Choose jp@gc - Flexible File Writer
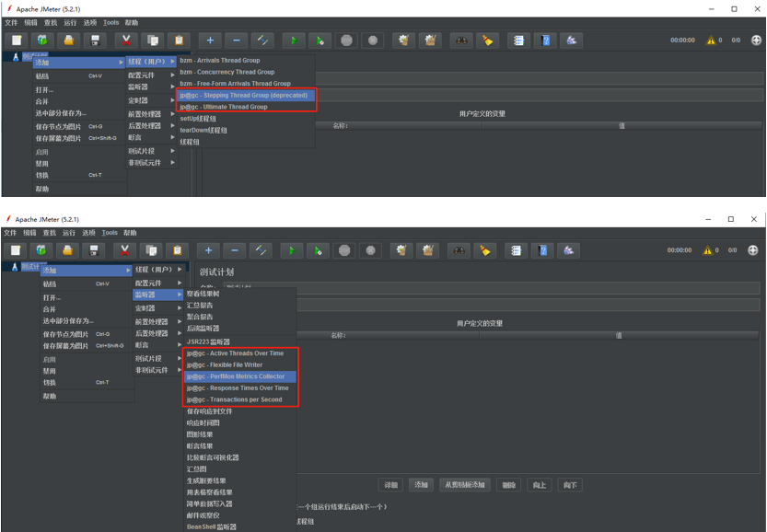The height and width of the screenshot is (532, 767). [240, 364]
